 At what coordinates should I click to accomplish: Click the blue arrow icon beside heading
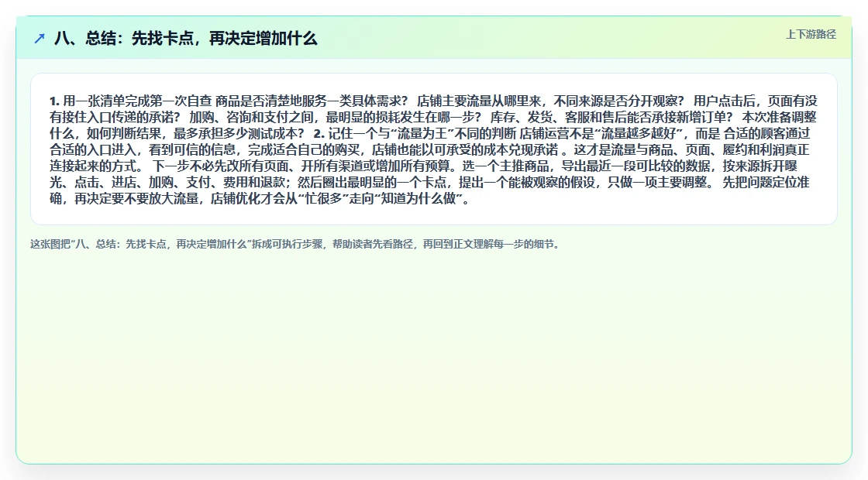pos(40,39)
